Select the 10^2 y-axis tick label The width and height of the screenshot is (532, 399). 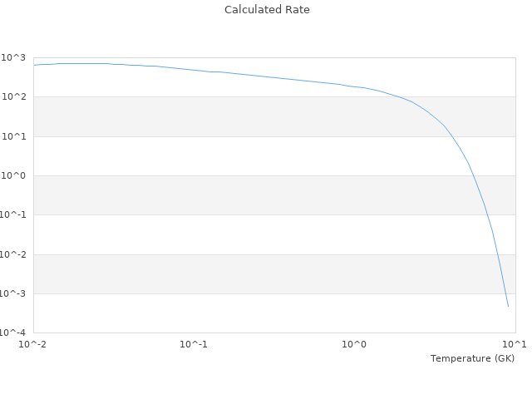click(x=15, y=97)
